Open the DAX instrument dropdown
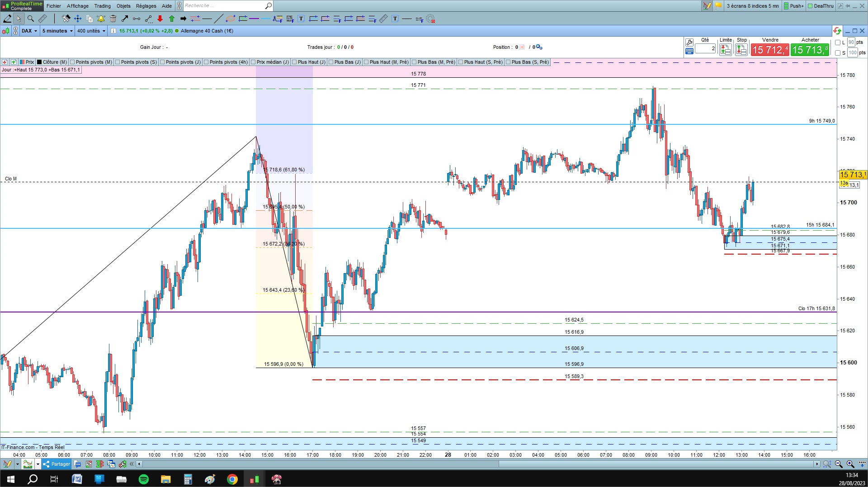Screen dimensions: 868x487 click(29, 31)
